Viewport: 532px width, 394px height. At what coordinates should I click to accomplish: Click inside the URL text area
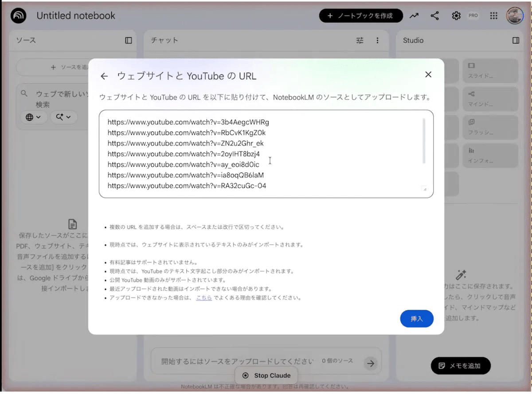pos(266,154)
